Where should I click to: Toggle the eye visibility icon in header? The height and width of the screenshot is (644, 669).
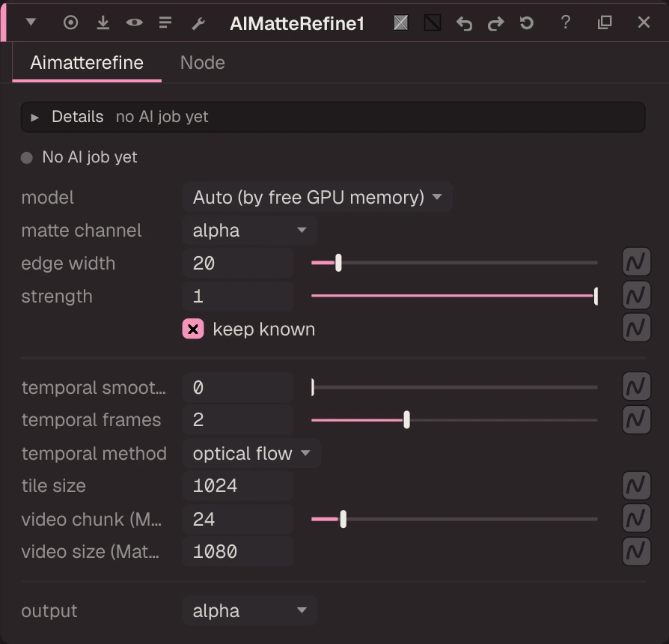tap(135, 22)
